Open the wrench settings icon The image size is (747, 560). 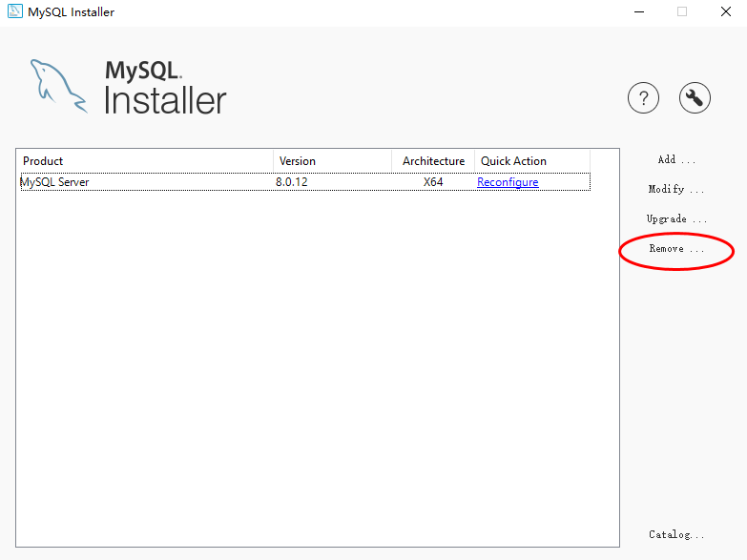point(695,98)
